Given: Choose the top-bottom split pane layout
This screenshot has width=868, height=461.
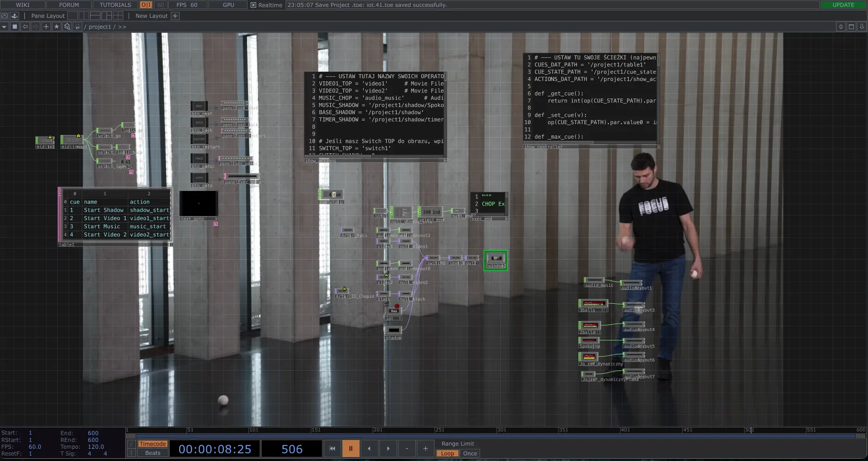Looking at the screenshot, I should (95, 16).
